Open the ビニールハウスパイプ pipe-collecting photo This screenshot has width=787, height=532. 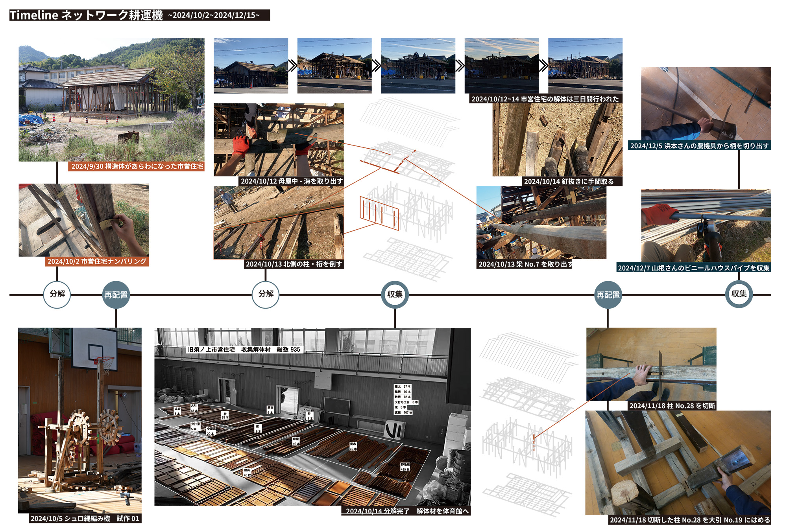point(706,225)
